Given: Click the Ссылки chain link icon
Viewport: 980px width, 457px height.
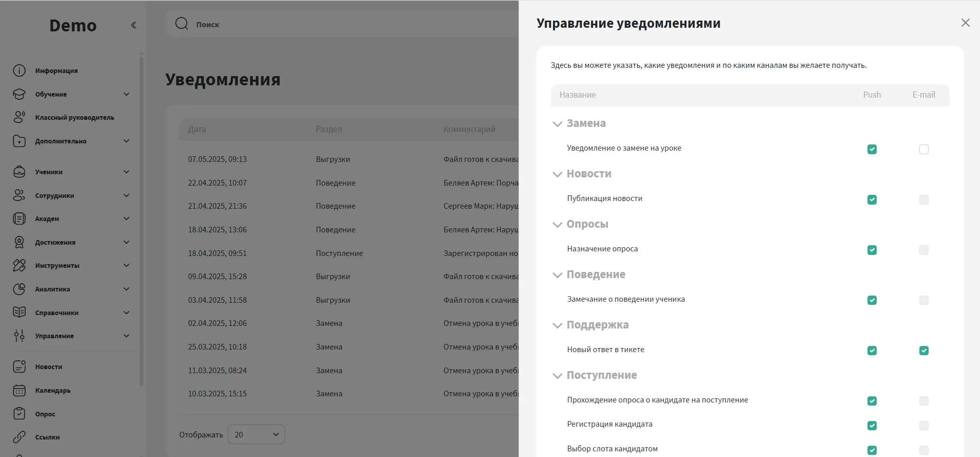Looking at the screenshot, I should pyautogui.click(x=19, y=437).
